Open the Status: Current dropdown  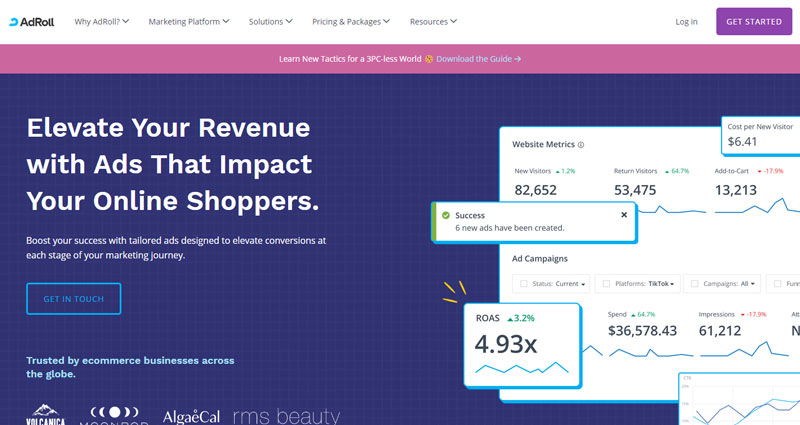tap(551, 284)
